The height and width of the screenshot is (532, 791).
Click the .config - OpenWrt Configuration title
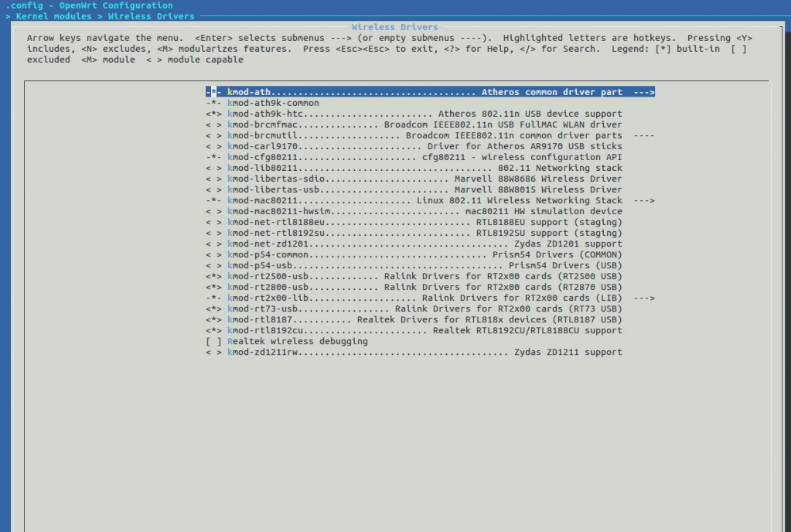coord(89,5)
